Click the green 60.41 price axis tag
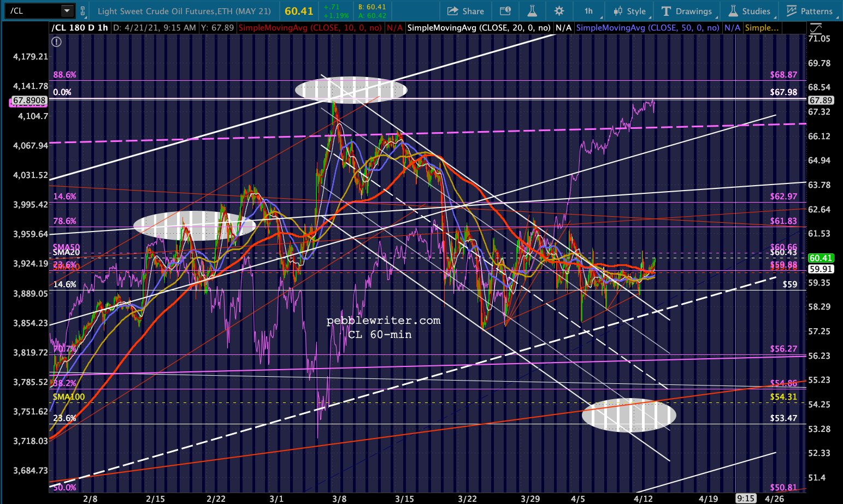 click(x=821, y=258)
